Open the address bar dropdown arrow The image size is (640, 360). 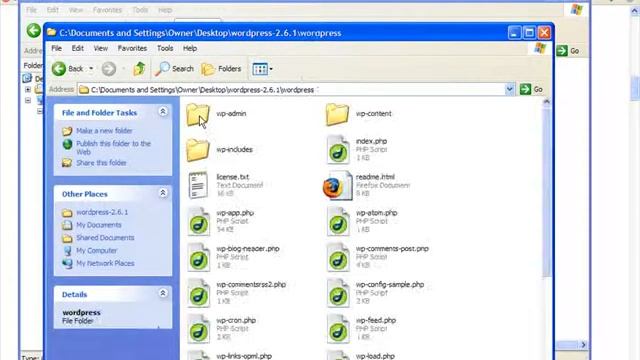pyautogui.click(x=509, y=89)
